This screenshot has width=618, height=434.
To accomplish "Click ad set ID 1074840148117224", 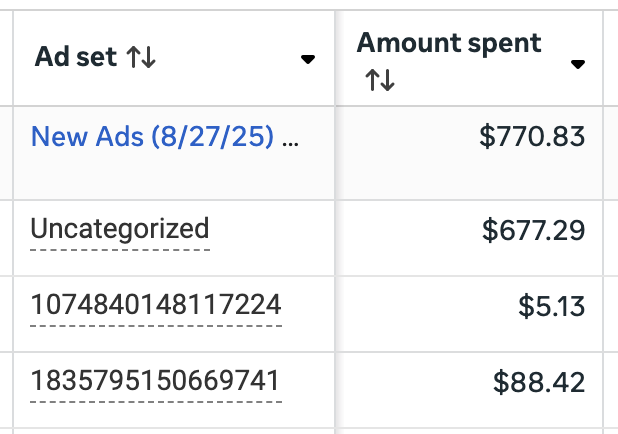I will pyautogui.click(x=156, y=305).
